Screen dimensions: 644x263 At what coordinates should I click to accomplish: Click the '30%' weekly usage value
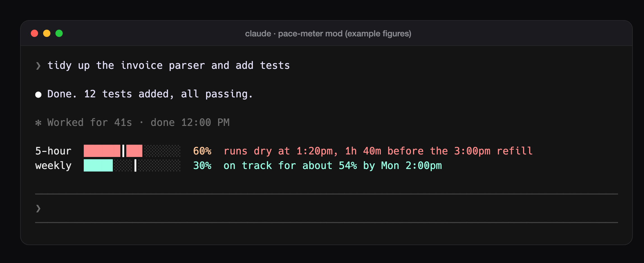(x=202, y=166)
